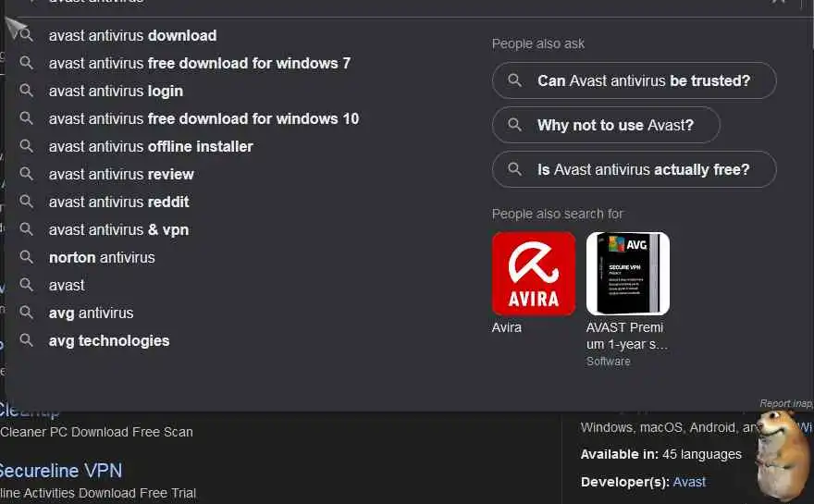The height and width of the screenshot is (504, 814).
Task: Pick the 'avast antivirus login' suggestion
Action: click(x=116, y=91)
